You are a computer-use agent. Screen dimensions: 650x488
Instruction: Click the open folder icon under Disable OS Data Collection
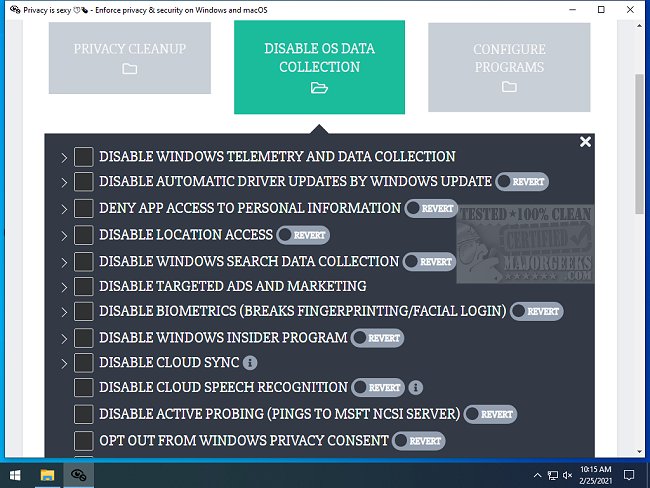coord(319,87)
